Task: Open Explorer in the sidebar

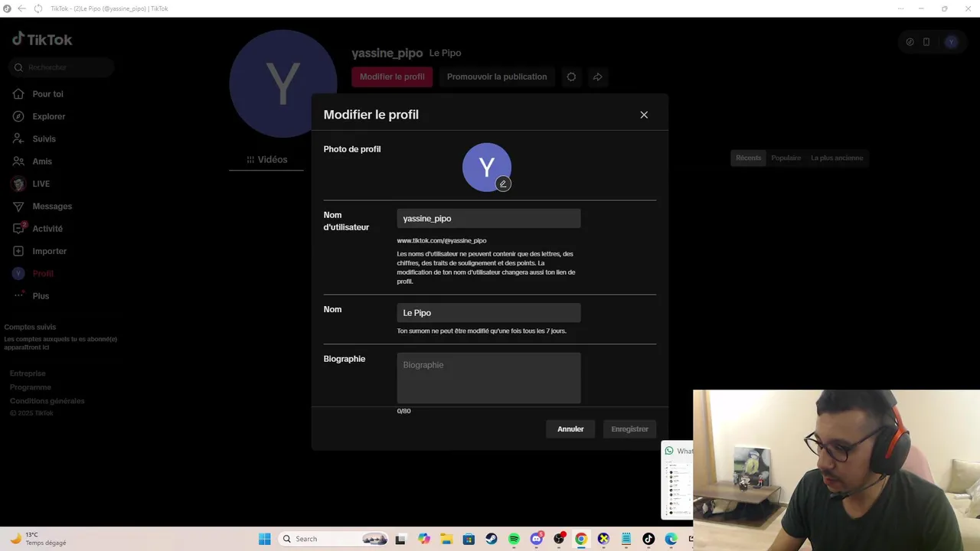Action: click(x=49, y=116)
